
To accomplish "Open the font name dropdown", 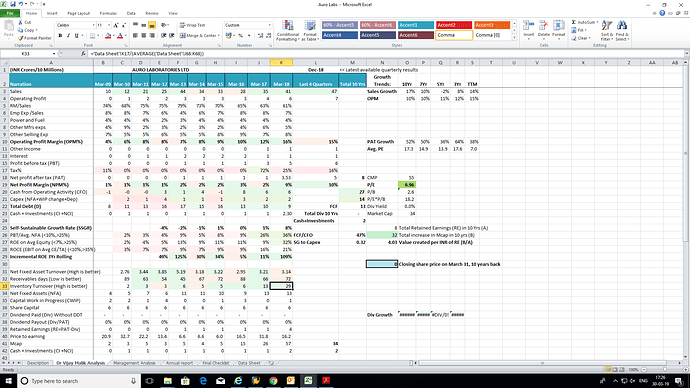I will point(93,26).
